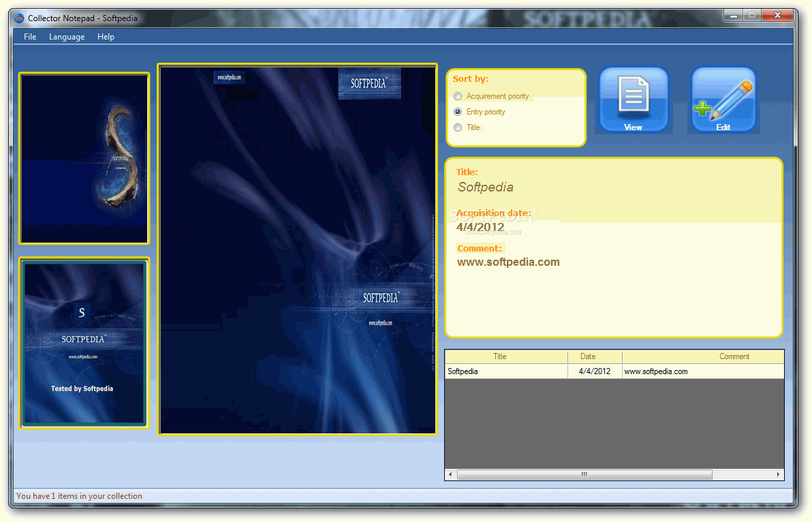
Task: Click the Comment column header
Action: tap(703, 356)
